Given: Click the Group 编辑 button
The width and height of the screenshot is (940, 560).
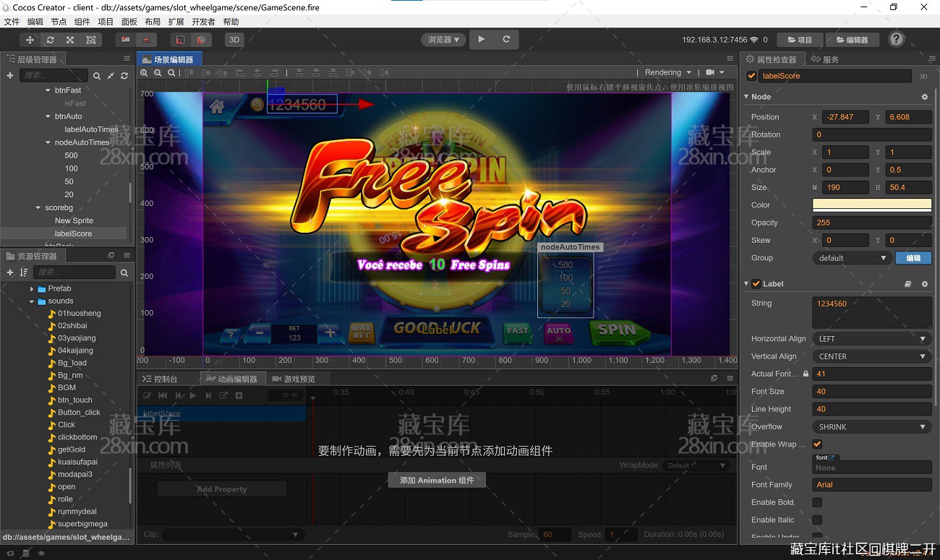Looking at the screenshot, I should [913, 258].
